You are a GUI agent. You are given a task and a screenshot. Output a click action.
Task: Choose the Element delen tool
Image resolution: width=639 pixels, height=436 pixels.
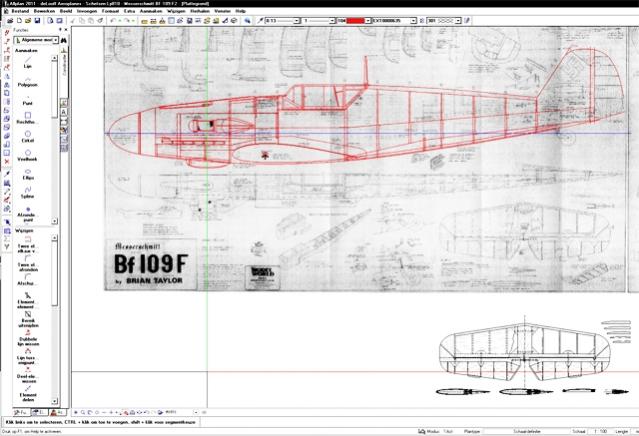(x=27, y=394)
